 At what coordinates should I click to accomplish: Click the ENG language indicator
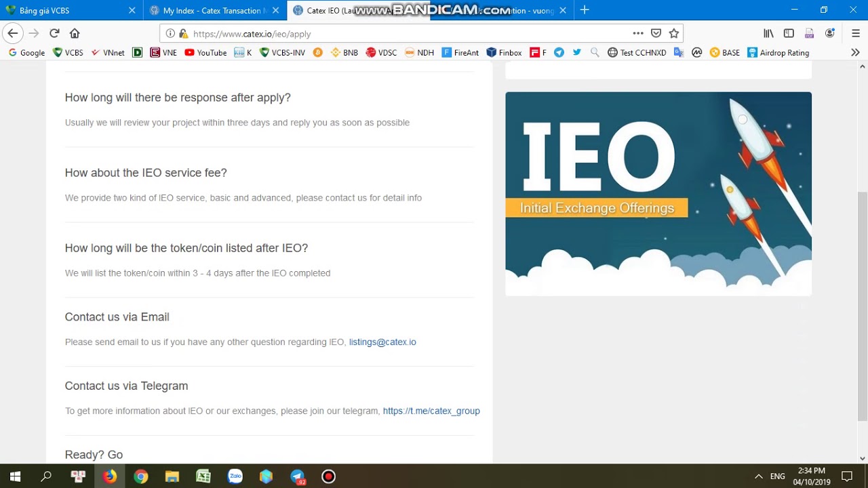[778, 476]
